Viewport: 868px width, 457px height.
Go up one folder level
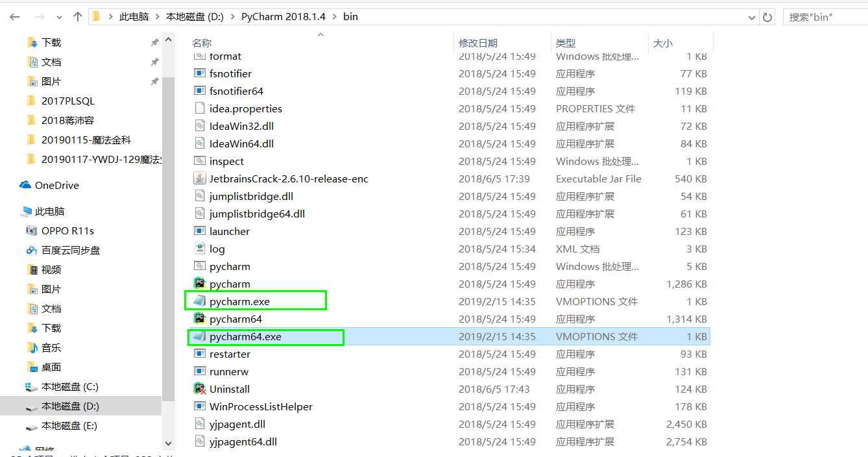(x=78, y=16)
